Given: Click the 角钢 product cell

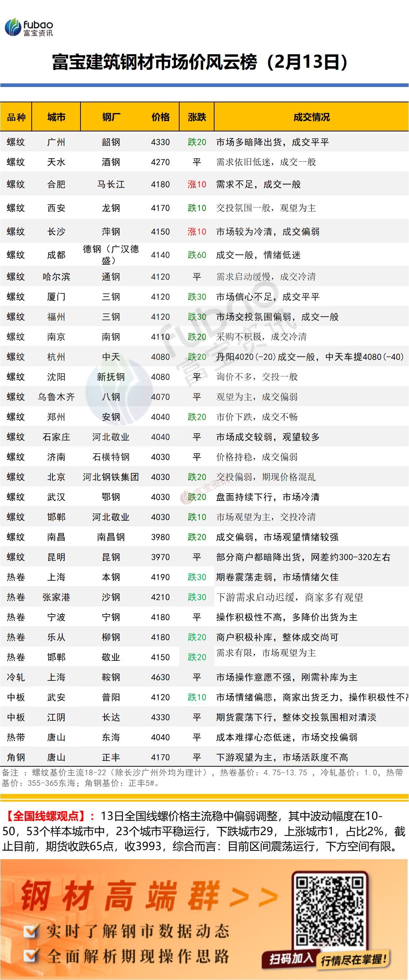Looking at the screenshot, I should click(16, 758).
